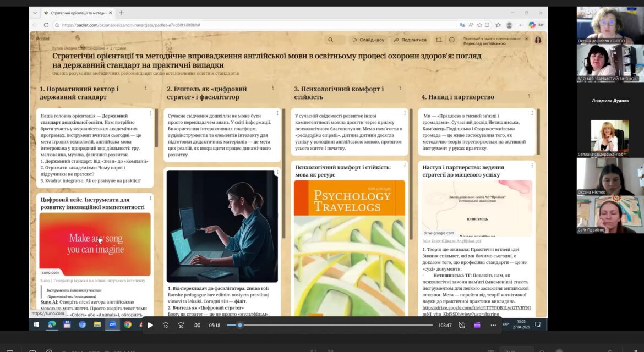Click the browser translate page icon
Screen dimensions: 644x352
click(462, 25)
